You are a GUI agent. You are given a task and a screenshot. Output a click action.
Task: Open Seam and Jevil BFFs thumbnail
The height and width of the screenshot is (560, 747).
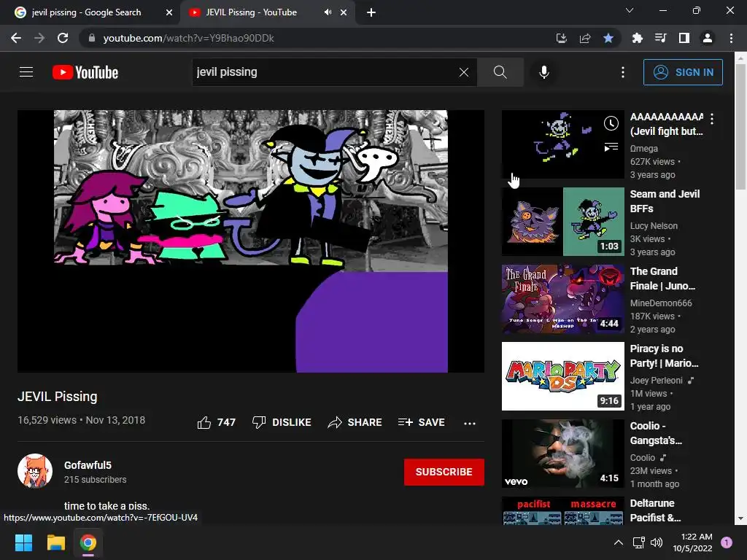(x=562, y=222)
